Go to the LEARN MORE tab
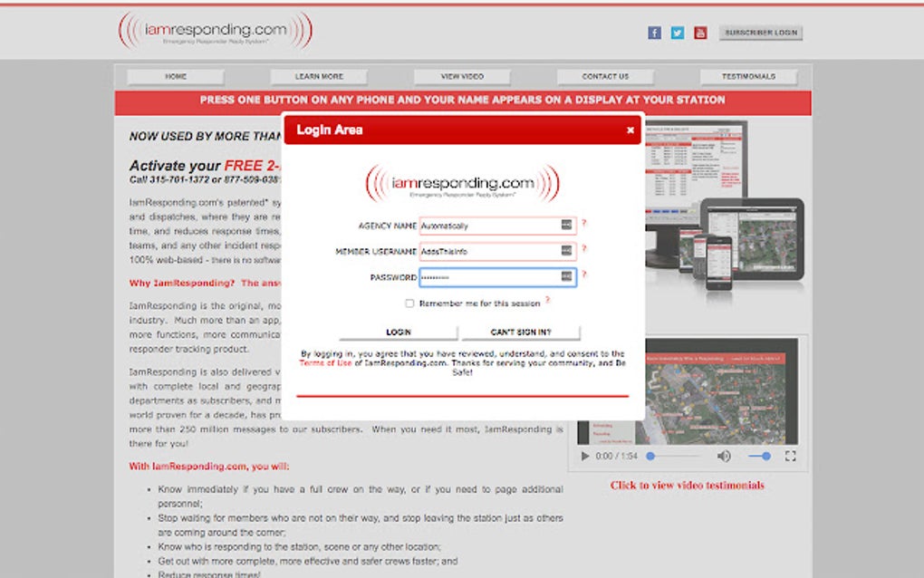Viewport: 924px width, 578px height. [318, 76]
